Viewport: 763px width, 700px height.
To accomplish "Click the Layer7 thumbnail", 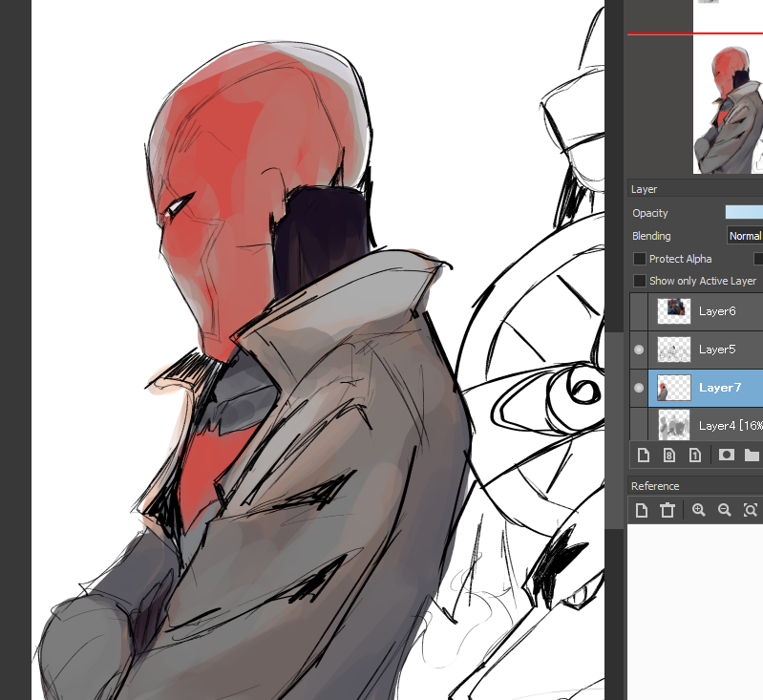I will click(x=674, y=388).
